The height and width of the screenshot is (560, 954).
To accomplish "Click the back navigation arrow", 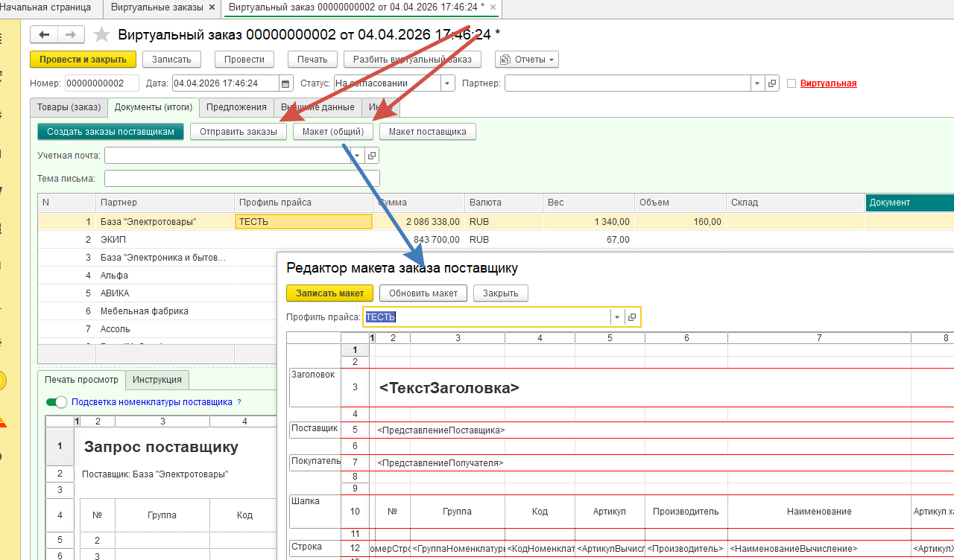I will 44,35.
